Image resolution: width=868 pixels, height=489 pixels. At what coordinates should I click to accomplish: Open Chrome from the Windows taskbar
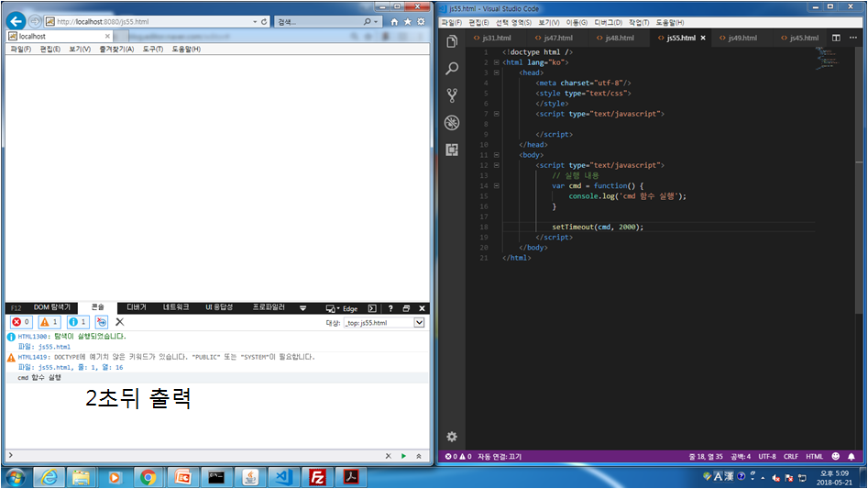(148, 477)
